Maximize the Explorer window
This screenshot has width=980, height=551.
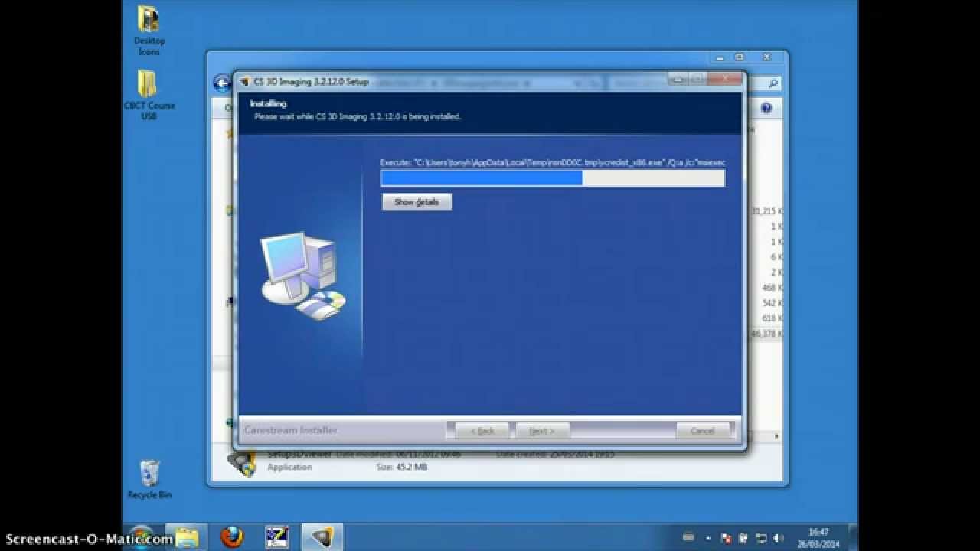click(x=739, y=57)
